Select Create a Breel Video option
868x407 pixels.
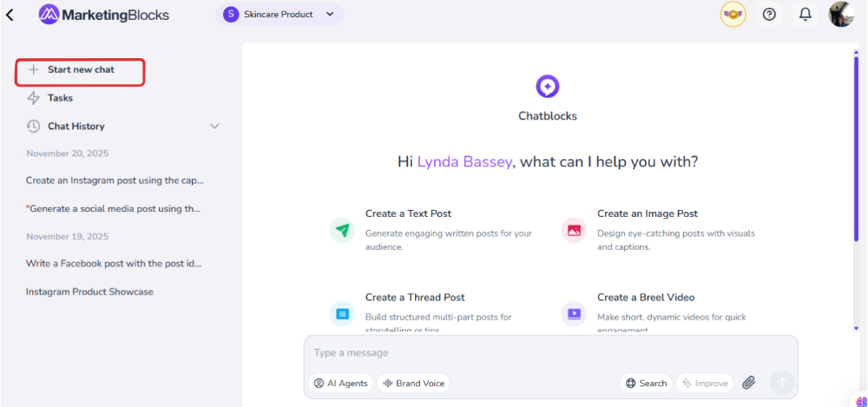coord(645,298)
